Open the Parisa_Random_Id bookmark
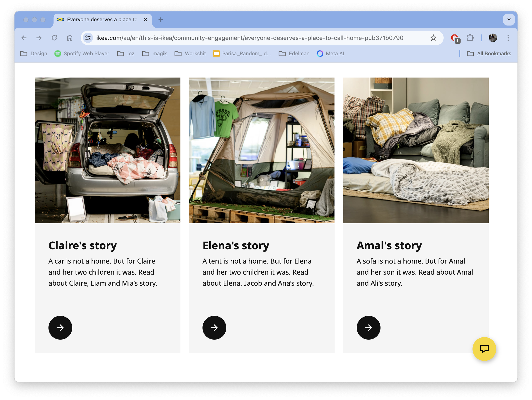532x400 pixels. pos(242,53)
